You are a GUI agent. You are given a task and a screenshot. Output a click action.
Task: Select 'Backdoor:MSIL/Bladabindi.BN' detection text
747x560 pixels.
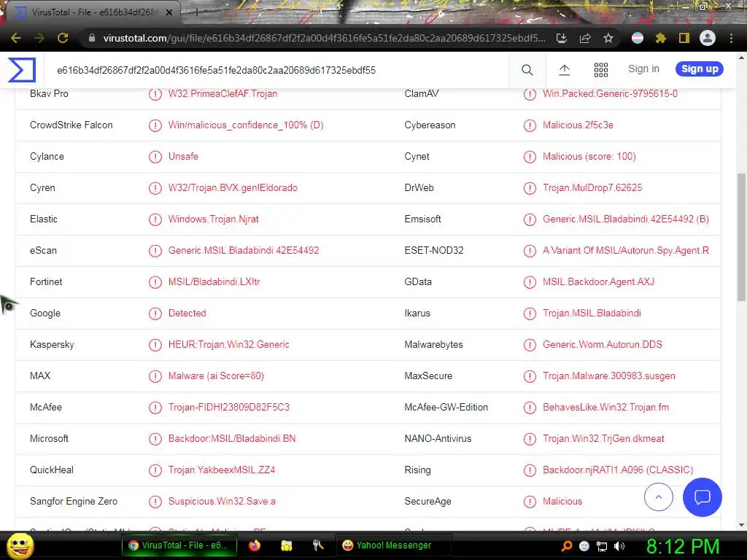point(232,438)
